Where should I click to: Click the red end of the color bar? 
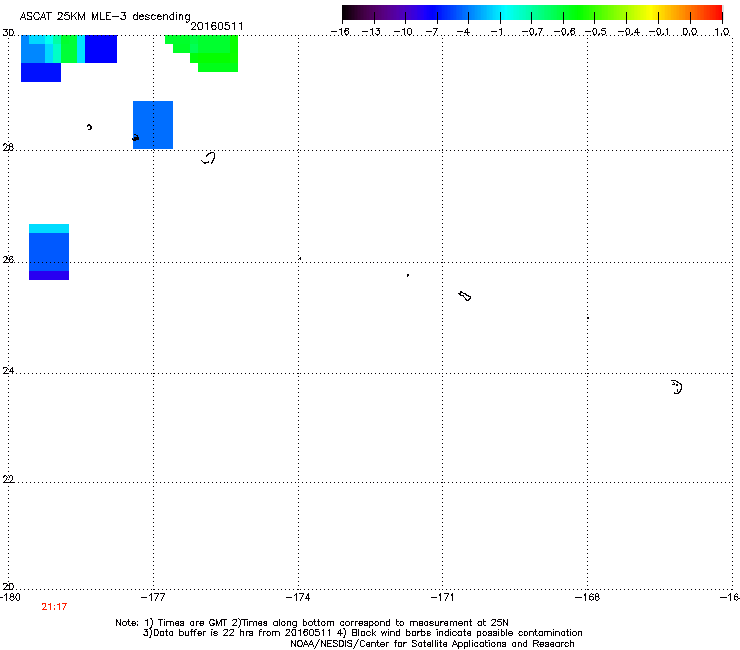pos(714,13)
